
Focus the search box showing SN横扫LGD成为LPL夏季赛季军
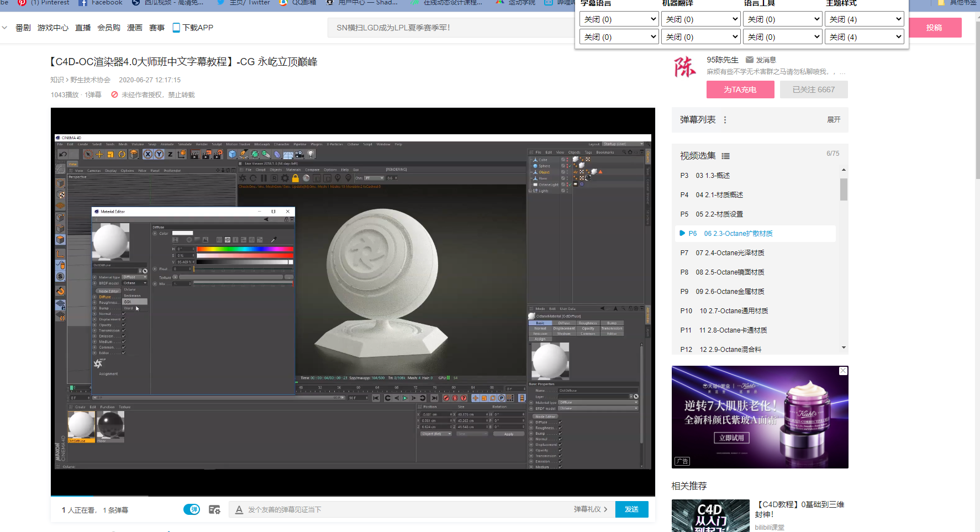coord(451,28)
